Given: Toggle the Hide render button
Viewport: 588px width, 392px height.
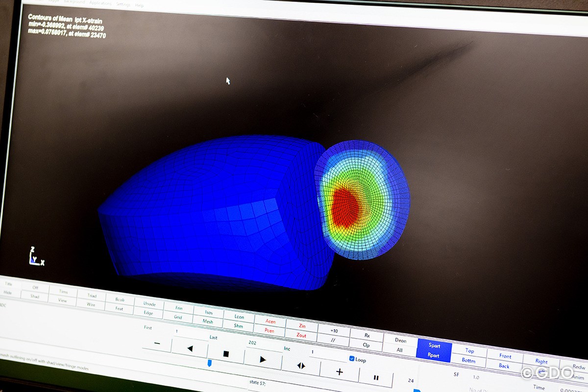Looking at the screenshot, I should click(7, 292).
